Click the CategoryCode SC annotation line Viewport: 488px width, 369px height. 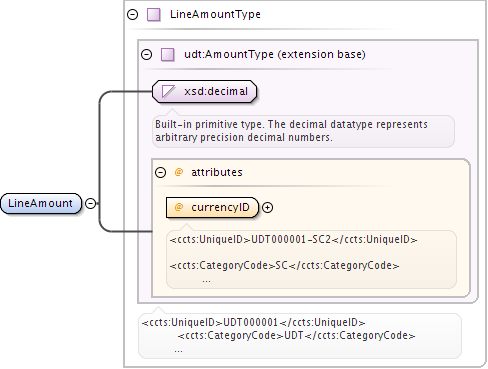284,265
